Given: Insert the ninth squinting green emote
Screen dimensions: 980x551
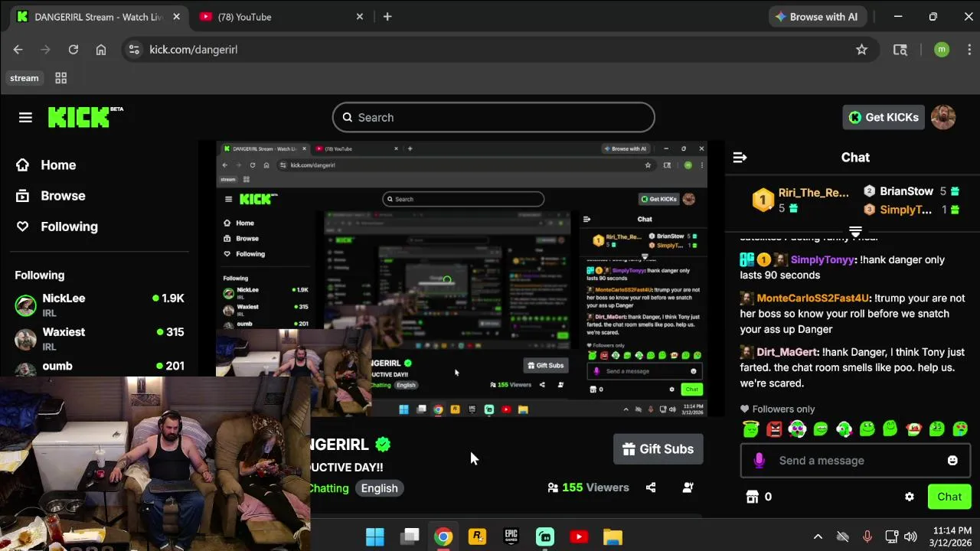Looking at the screenshot, I should pyautogui.click(x=936, y=429).
